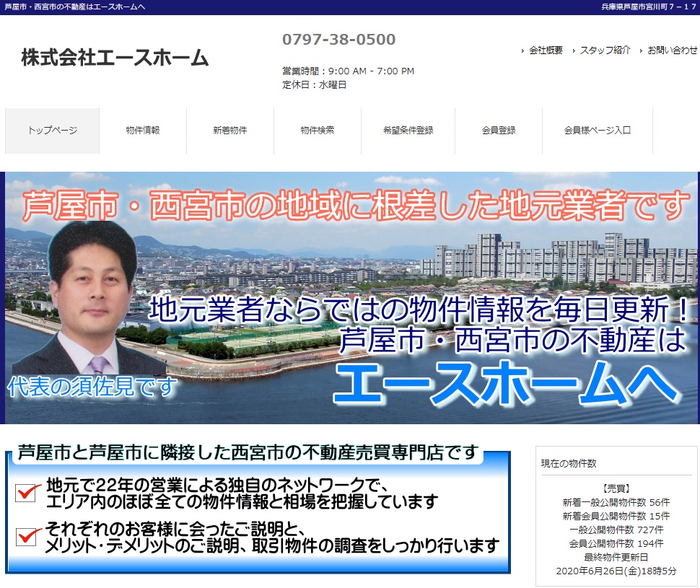The width and height of the screenshot is (700, 588).
Task: Click 会員公開物件数 194件 text
Action: pyautogui.click(x=616, y=544)
